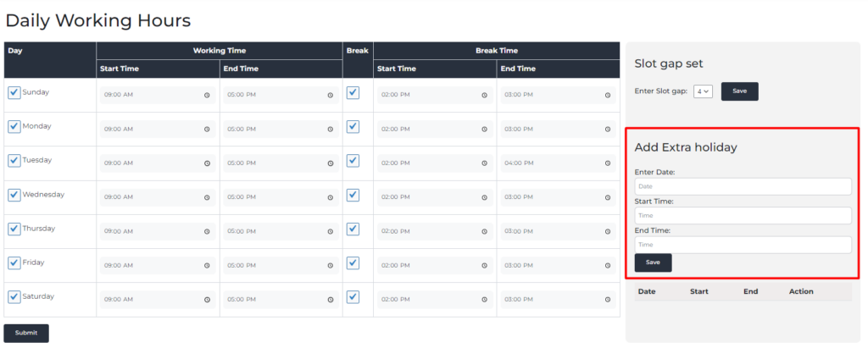Image resolution: width=868 pixels, height=348 pixels.
Task: Click clock icon in Wednesday break start time
Action: (x=484, y=197)
